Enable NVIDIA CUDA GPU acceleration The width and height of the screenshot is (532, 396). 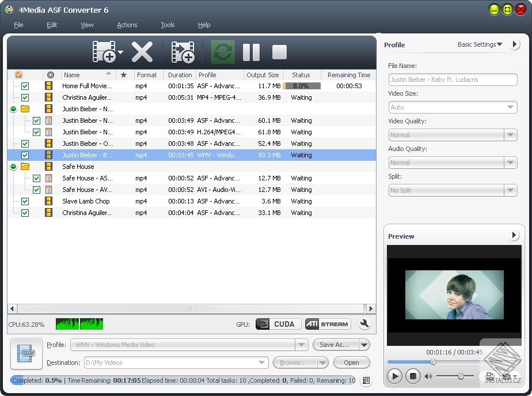click(278, 324)
